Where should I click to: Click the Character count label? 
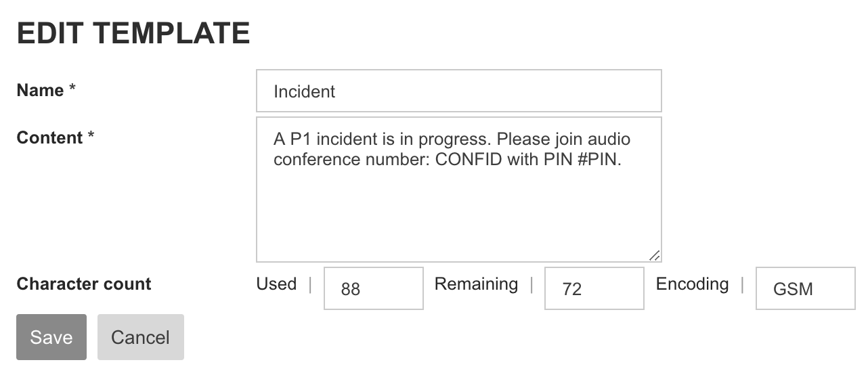point(84,284)
